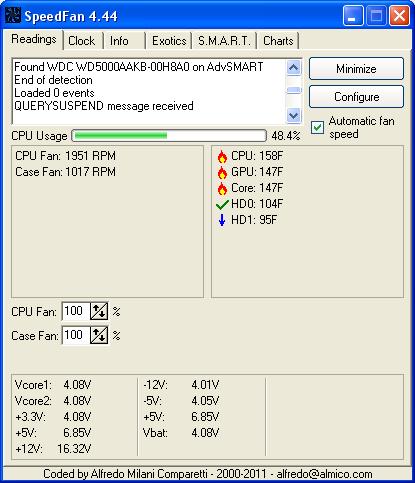Click the flame icon beside GPU: 147F

tap(222, 172)
